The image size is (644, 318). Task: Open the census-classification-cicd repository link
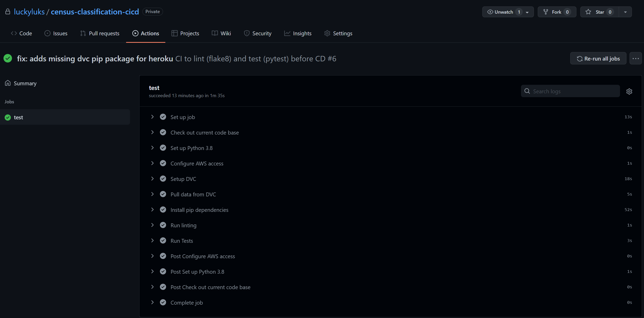[95, 12]
